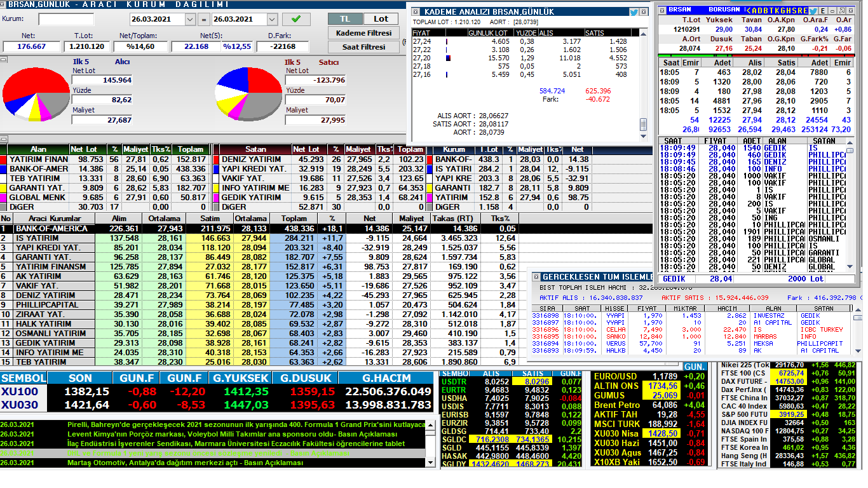Open Kademe Filtresi

pyautogui.click(x=363, y=32)
